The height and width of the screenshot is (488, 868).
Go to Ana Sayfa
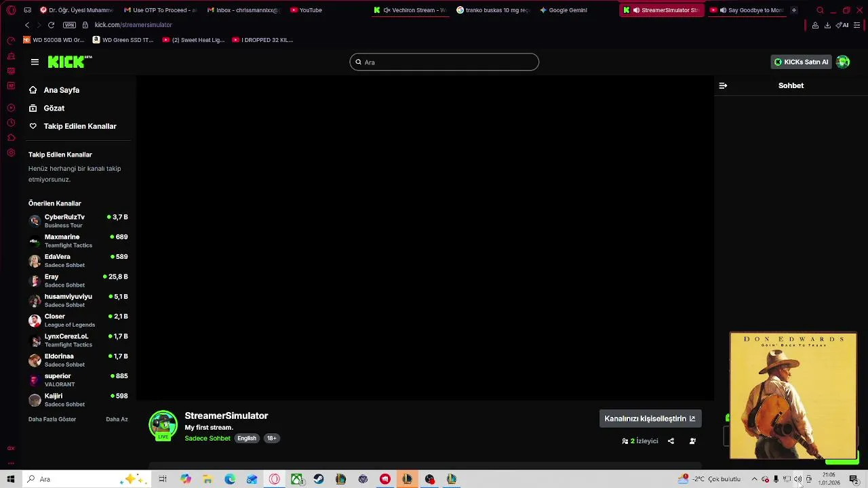pyautogui.click(x=62, y=90)
